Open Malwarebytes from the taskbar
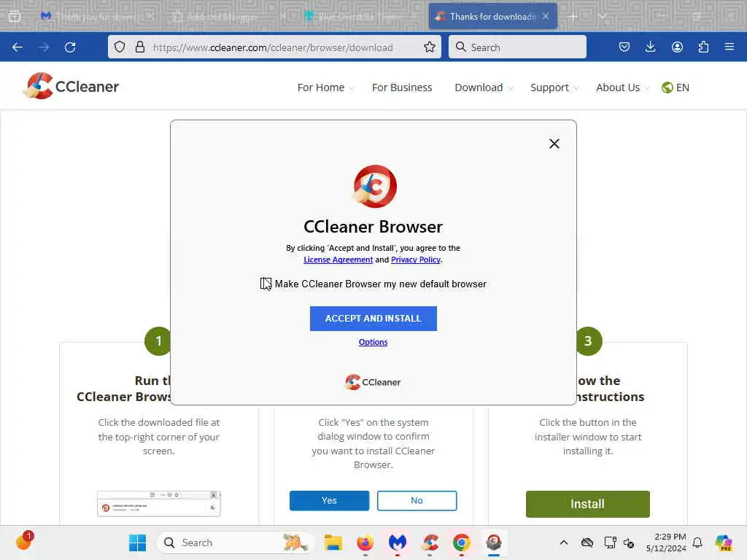The image size is (747, 560). [x=398, y=542]
